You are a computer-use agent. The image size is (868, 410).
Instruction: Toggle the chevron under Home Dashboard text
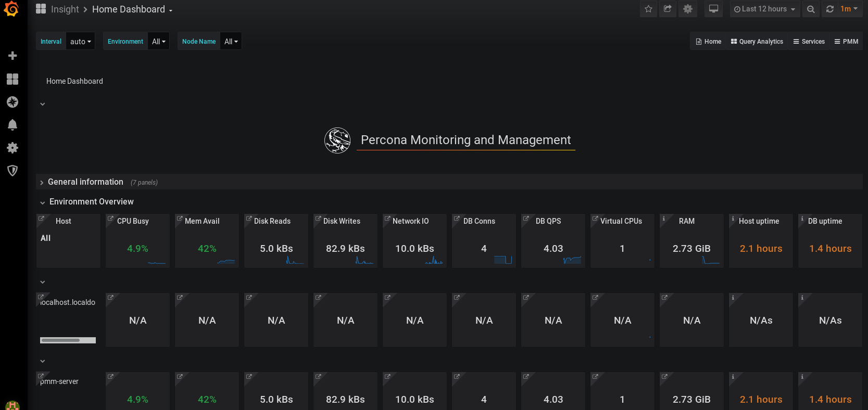click(43, 104)
